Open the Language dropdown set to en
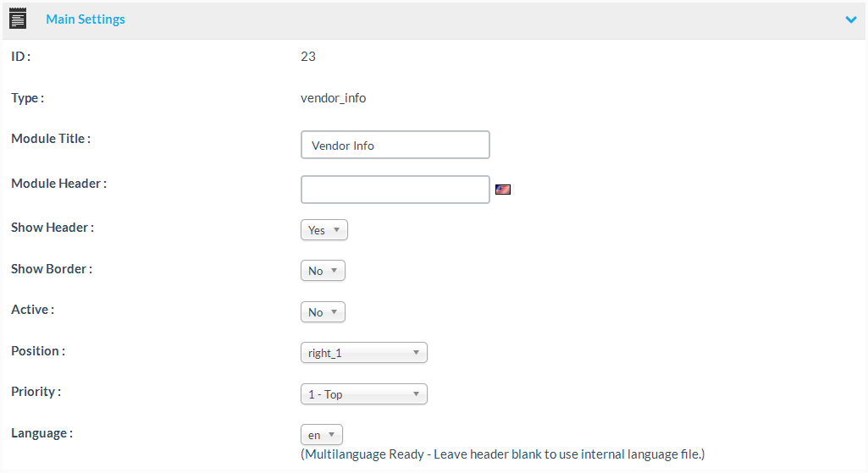Image resolution: width=868 pixels, height=473 pixels. click(x=321, y=435)
